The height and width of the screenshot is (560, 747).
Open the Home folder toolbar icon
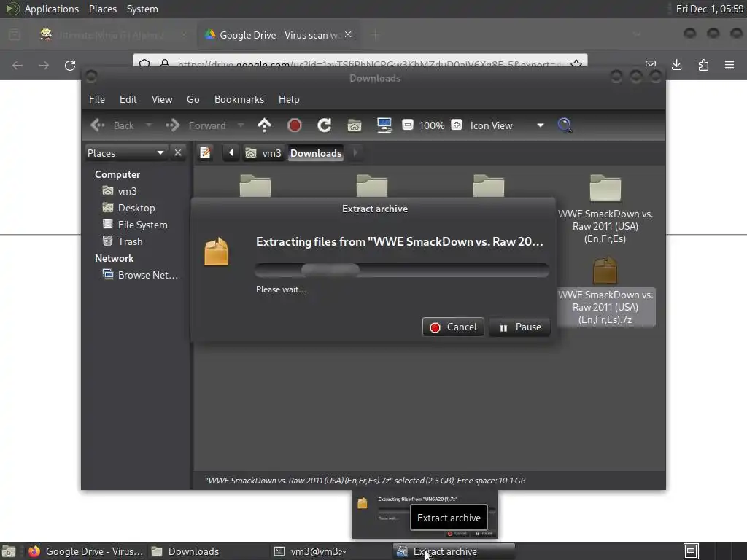[x=355, y=125]
